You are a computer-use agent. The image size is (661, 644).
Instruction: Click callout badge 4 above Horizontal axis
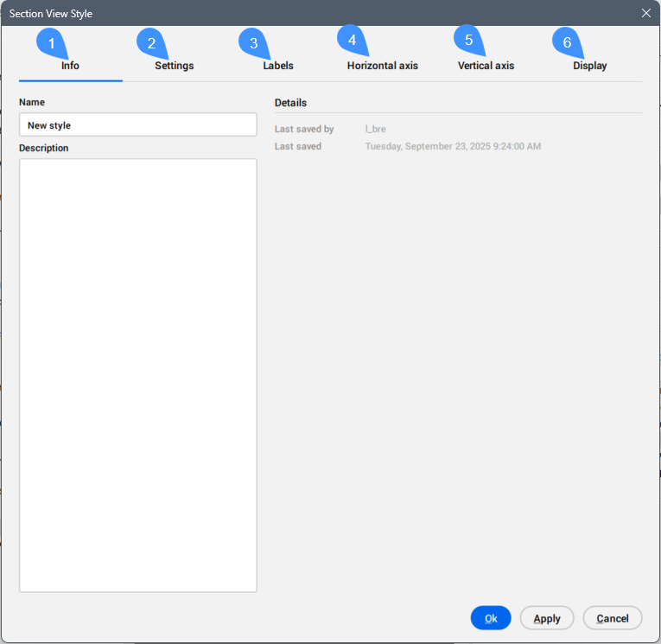pos(352,40)
